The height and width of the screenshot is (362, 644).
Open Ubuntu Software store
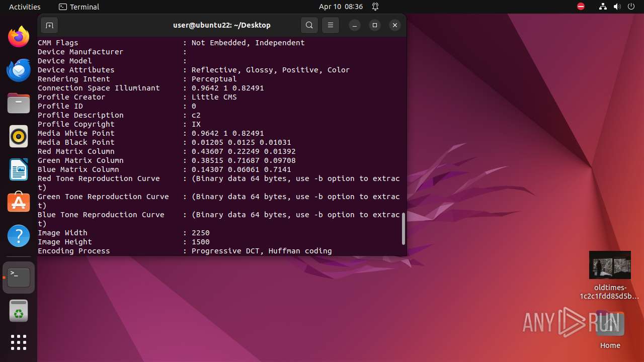[19, 202]
